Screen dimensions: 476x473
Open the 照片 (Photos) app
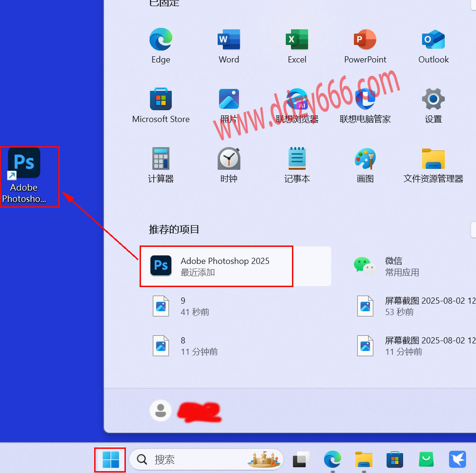(x=229, y=105)
